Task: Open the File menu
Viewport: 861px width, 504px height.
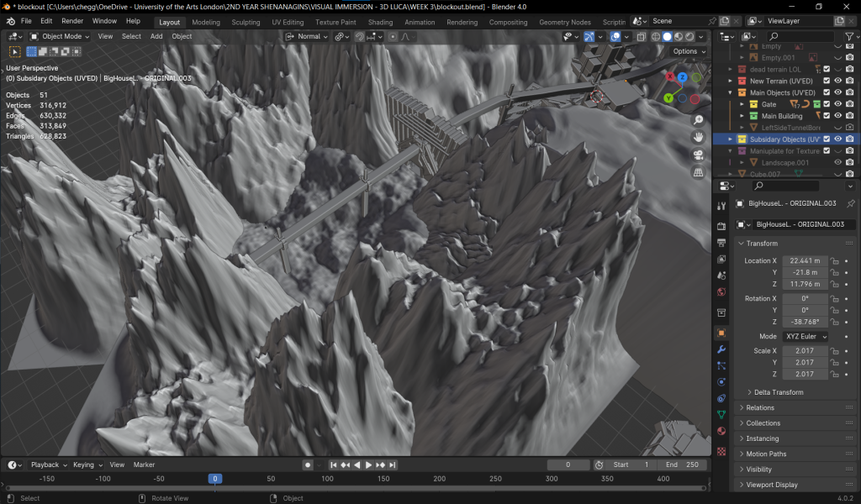Action: click(26, 21)
